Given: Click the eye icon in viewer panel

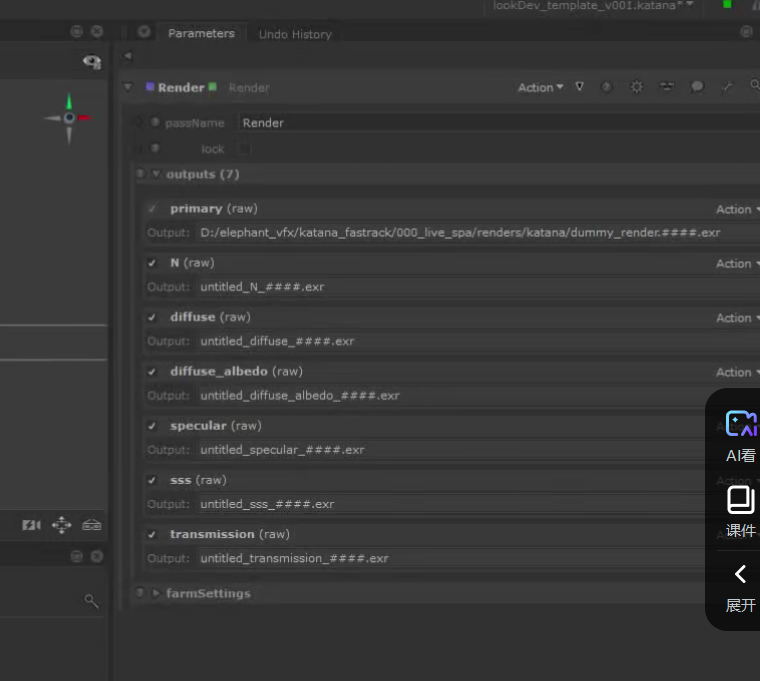Looking at the screenshot, I should click(x=92, y=62).
